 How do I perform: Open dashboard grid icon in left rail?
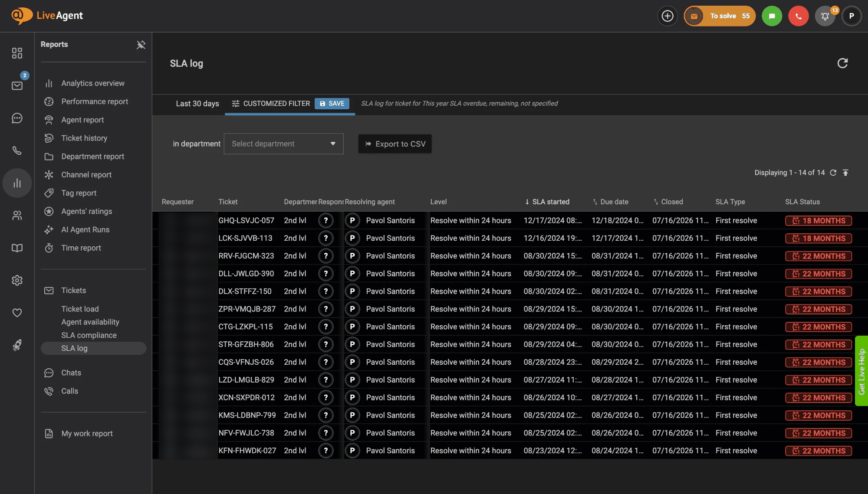click(17, 53)
